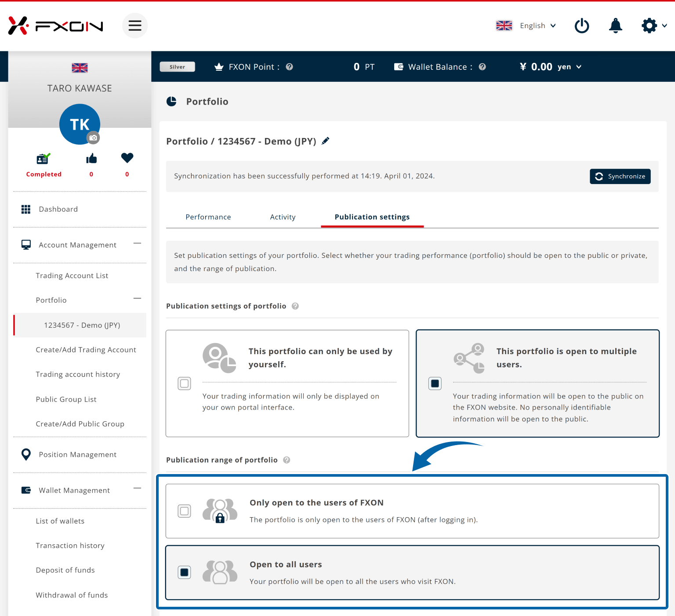
Task: Open 1234567 - Demo (JPY) portfolio entry
Action: 80,325
